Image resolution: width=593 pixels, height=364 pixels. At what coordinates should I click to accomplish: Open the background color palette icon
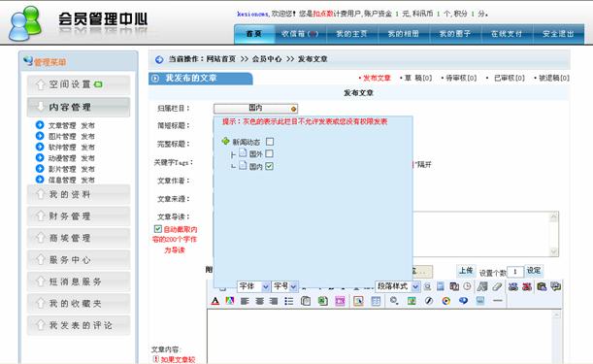tap(230, 301)
